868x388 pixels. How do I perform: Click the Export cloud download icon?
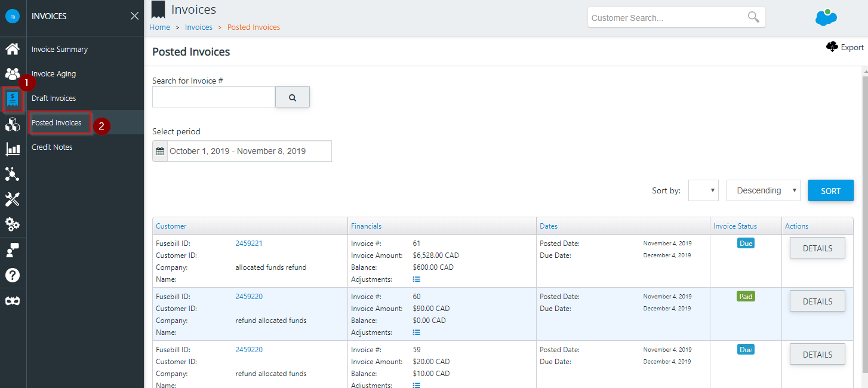click(x=832, y=47)
